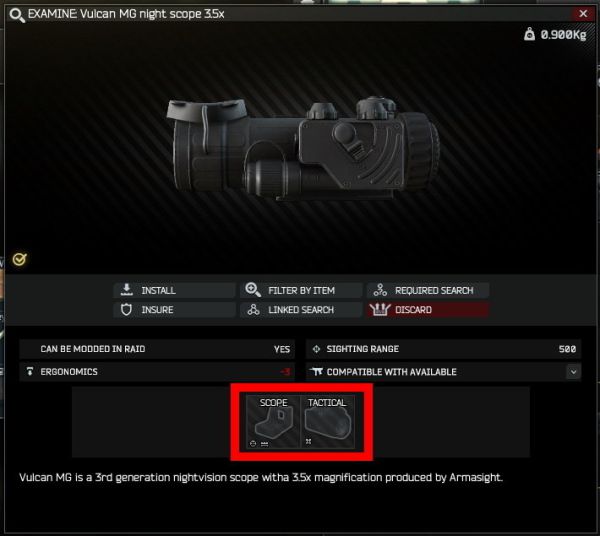Click the Discard icon
Viewport: 600px width, 536px height.
pos(380,309)
